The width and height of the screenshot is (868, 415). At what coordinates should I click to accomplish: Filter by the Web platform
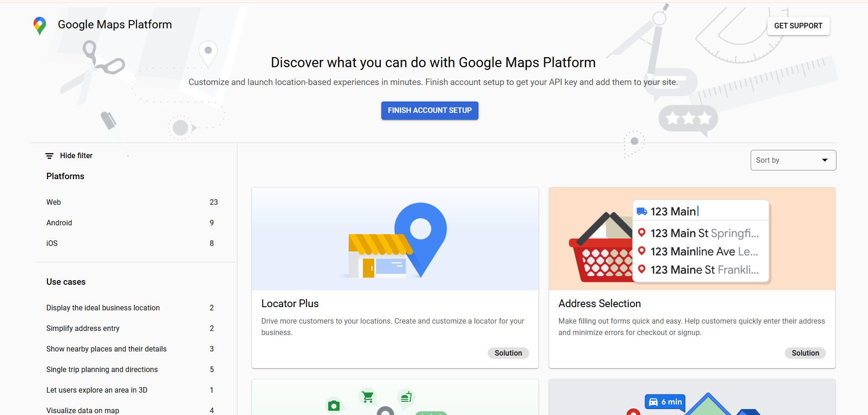(53, 202)
